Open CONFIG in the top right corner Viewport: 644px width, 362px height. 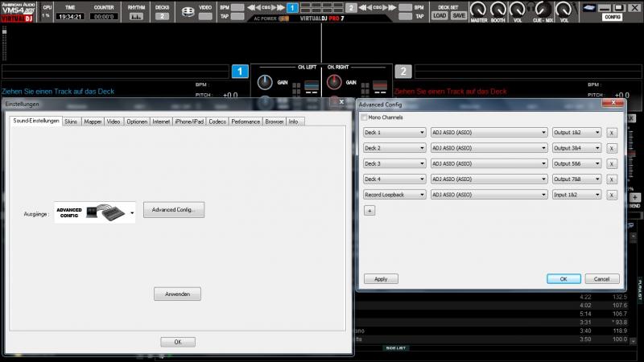[x=613, y=15]
